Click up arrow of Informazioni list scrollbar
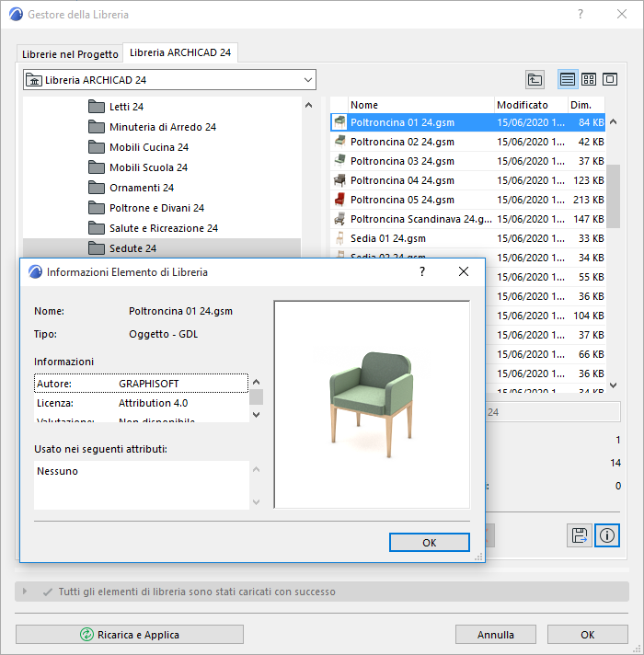The image size is (644, 655). coord(256,382)
